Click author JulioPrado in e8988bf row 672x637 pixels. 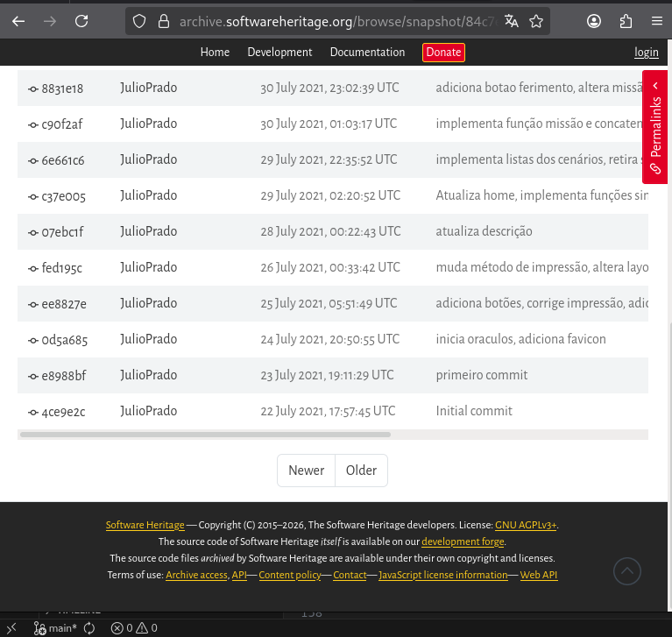click(x=148, y=375)
